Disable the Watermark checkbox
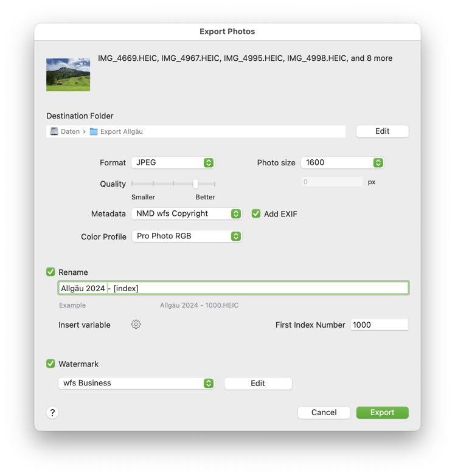Viewport: 455px width, 476px height. coord(50,364)
